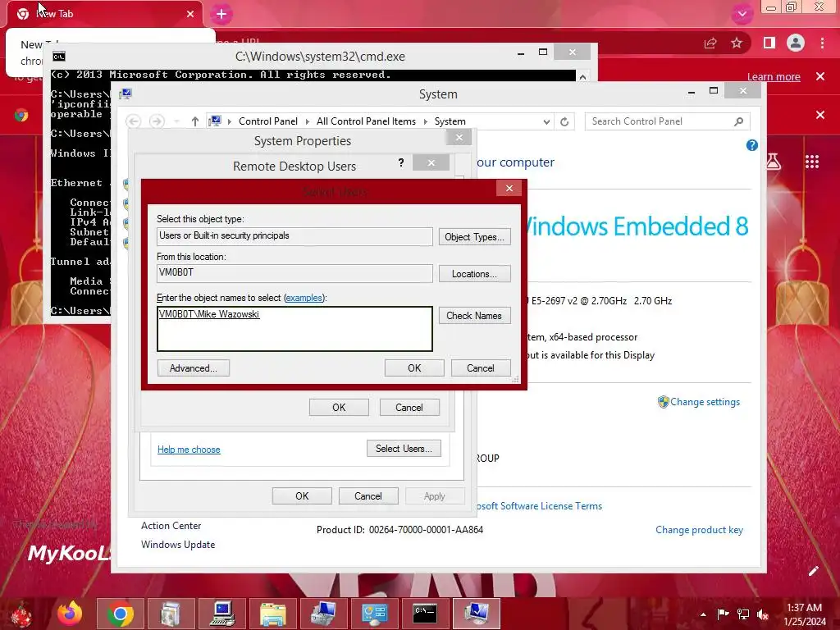The height and width of the screenshot is (630, 840).
Task: Open File Explorer folder on taskbar
Action: coord(273,614)
